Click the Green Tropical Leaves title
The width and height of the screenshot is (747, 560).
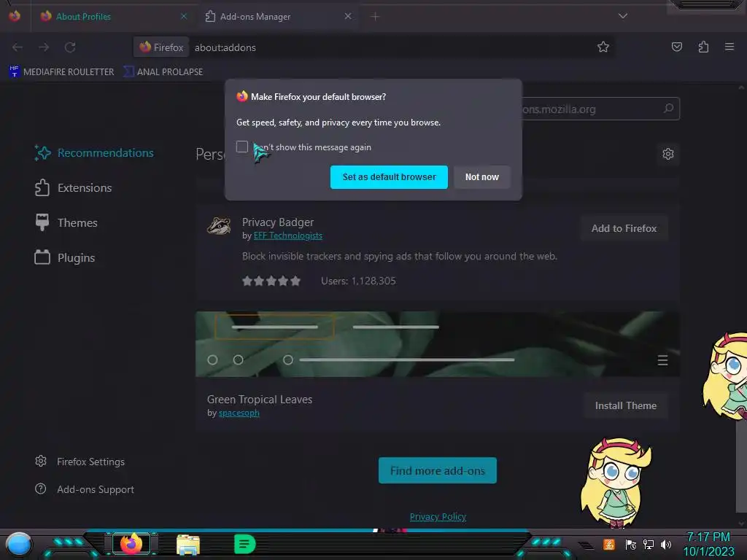(x=260, y=400)
